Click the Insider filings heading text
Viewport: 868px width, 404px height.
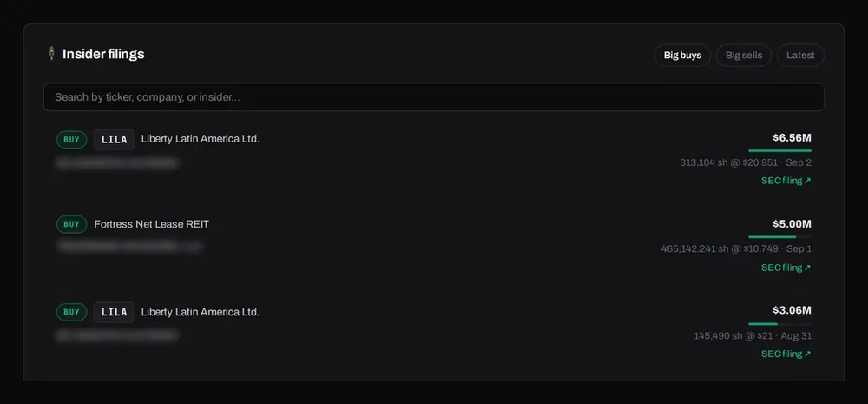(x=103, y=54)
